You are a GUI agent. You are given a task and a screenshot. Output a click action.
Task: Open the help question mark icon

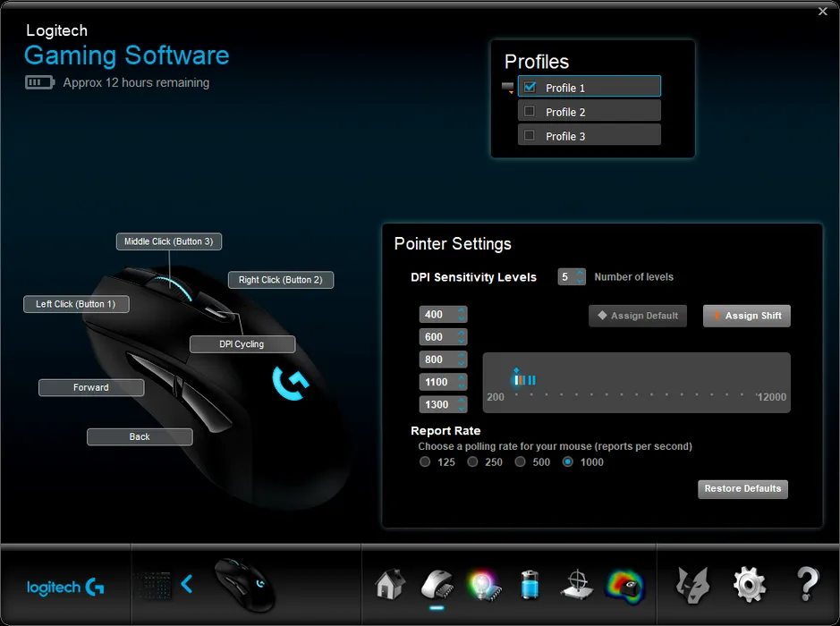(807, 584)
